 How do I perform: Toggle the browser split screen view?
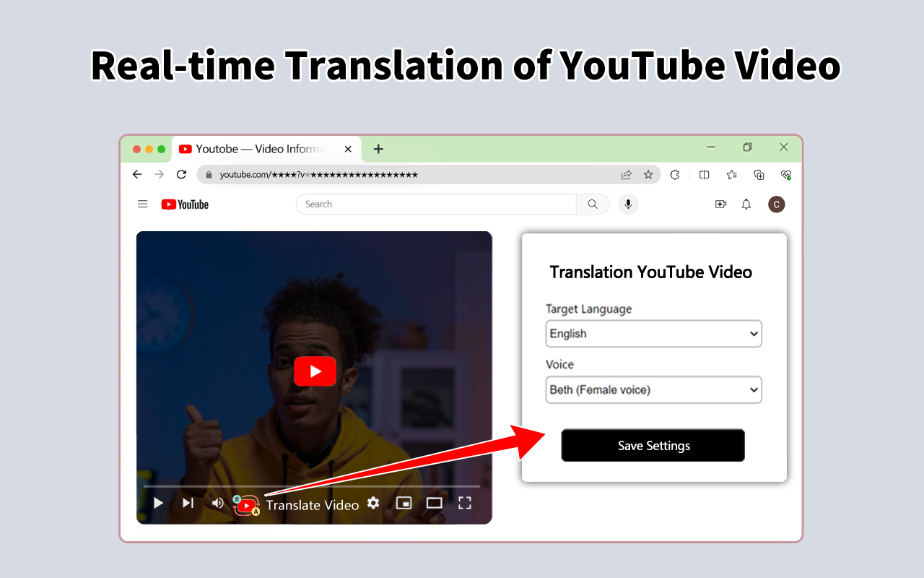point(704,174)
